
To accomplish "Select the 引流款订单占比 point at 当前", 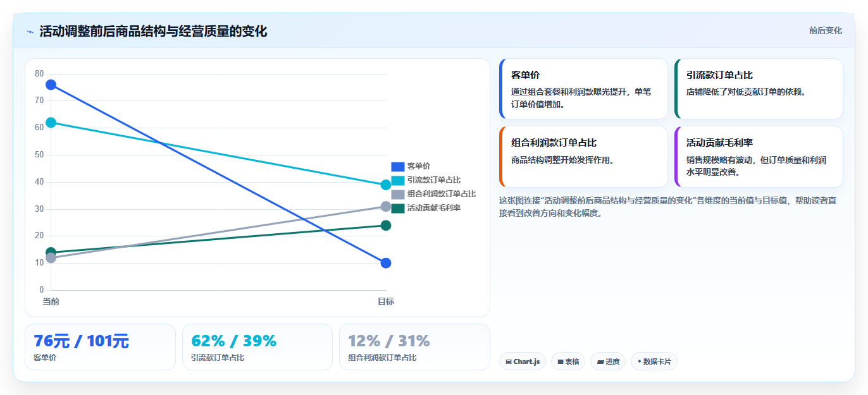I will click(x=51, y=123).
